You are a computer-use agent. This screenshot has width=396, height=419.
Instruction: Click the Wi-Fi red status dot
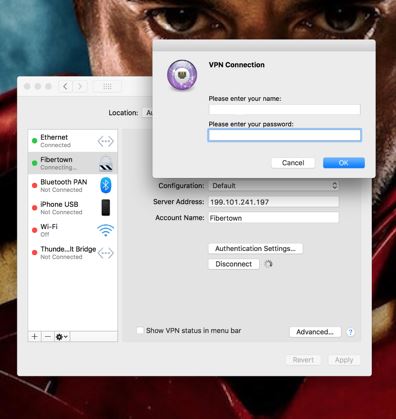coord(34,230)
